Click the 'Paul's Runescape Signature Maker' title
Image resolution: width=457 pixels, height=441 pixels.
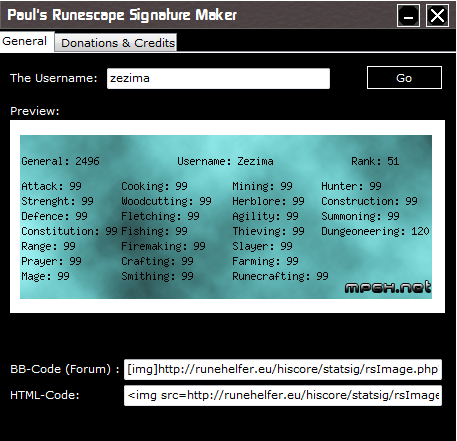122,15
